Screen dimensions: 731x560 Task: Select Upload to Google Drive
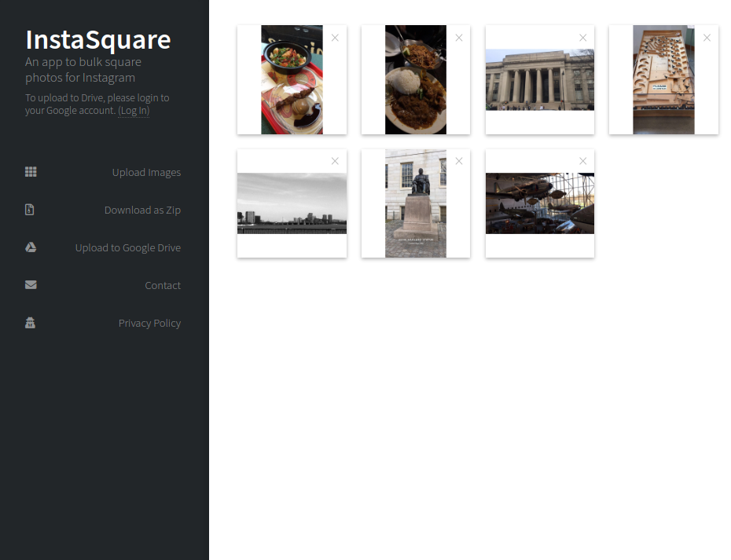pos(127,247)
